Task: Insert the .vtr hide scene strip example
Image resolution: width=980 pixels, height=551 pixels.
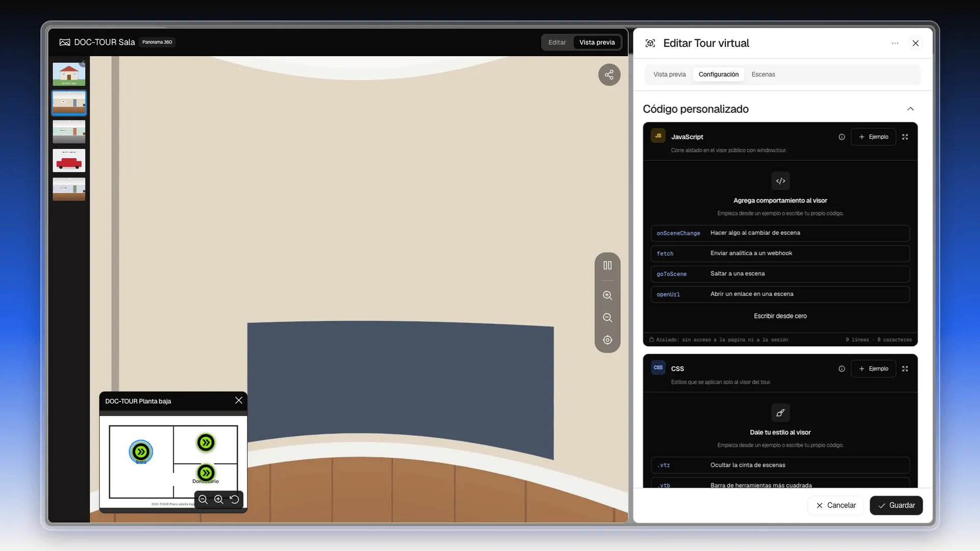Action: (x=780, y=465)
